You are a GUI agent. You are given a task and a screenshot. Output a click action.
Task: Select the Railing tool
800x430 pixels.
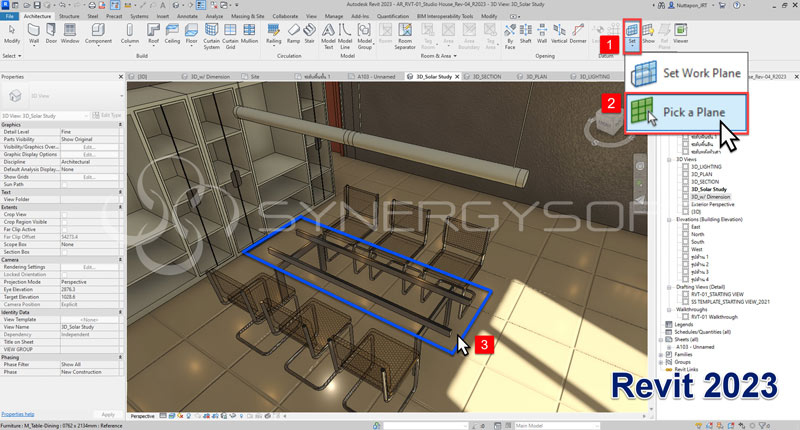click(273, 34)
